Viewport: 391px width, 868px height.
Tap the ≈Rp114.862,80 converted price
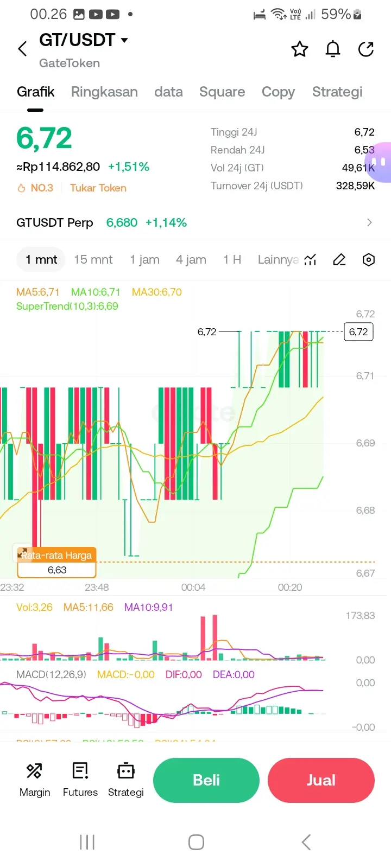click(x=58, y=167)
